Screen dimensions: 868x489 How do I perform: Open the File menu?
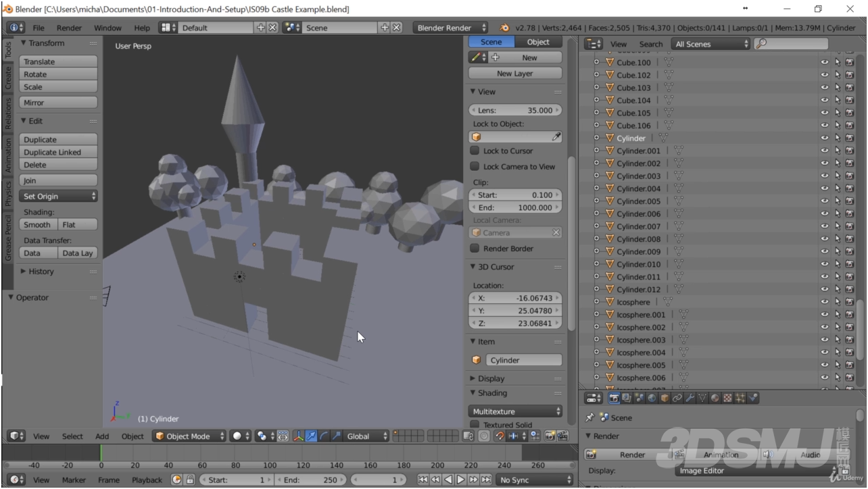(x=39, y=28)
